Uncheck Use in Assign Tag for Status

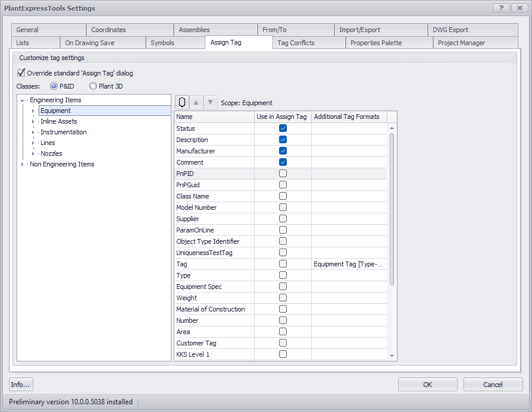click(x=283, y=128)
